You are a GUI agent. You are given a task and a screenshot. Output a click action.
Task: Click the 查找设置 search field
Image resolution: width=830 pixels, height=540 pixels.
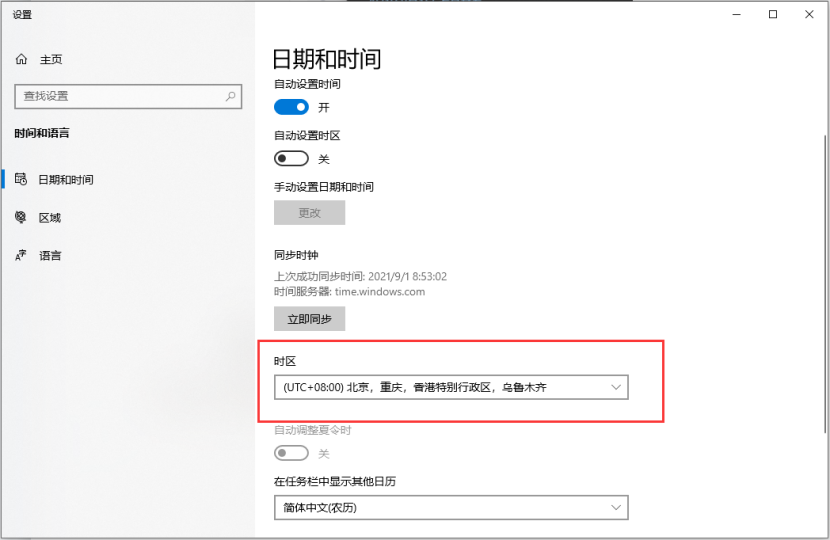click(x=128, y=96)
